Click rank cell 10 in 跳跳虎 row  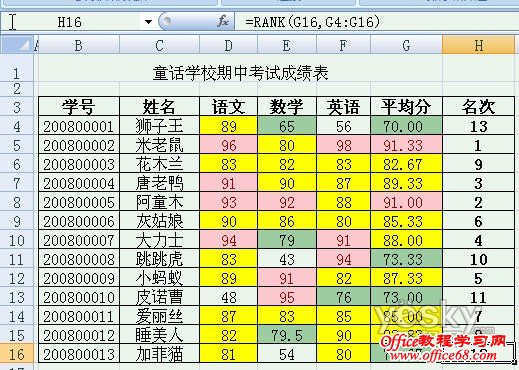pos(478,259)
